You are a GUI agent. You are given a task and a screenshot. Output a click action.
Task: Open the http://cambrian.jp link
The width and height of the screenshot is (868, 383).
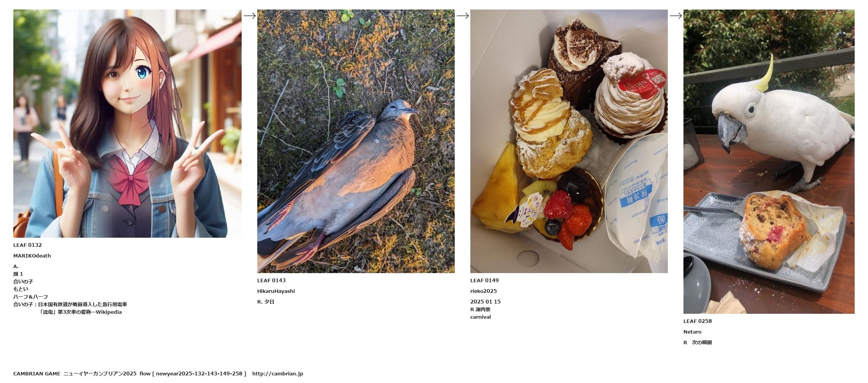[x=278, y=373]
